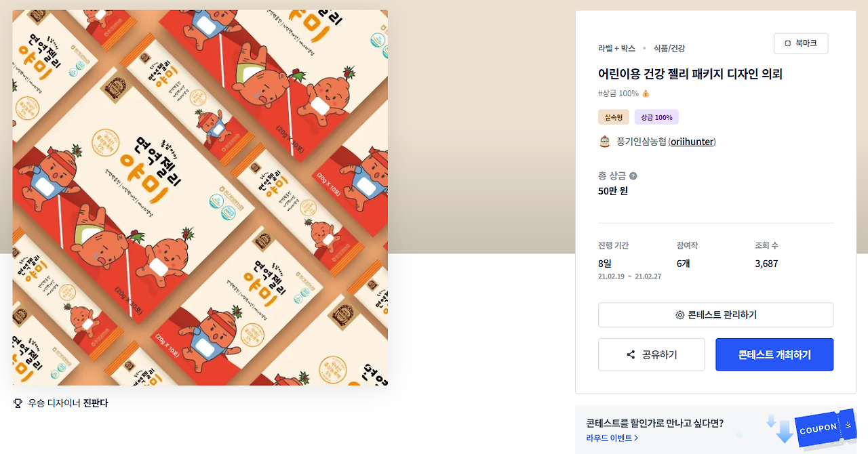This screenshot has width=868, height=454.
Task: Click the gear icon on 콘테스트 관리하기
Action: 679,315
